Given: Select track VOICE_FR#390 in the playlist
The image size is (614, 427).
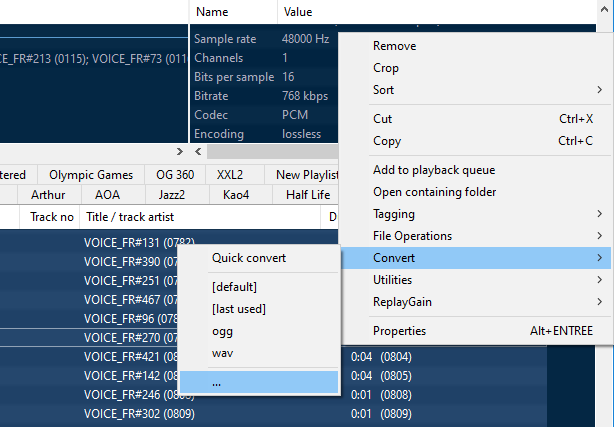Looking at the screenshot, I should [x=130, y=262].
